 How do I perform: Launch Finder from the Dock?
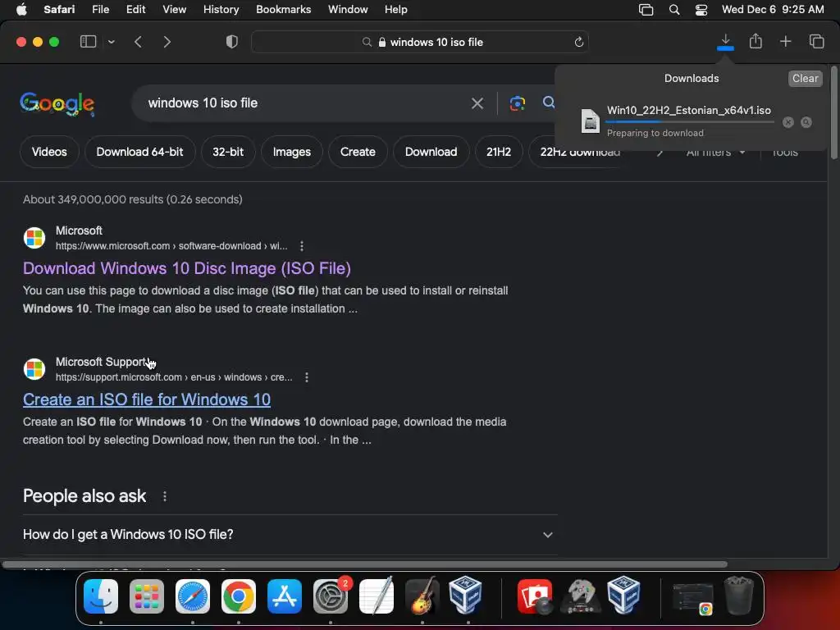[x=101, y=596]
